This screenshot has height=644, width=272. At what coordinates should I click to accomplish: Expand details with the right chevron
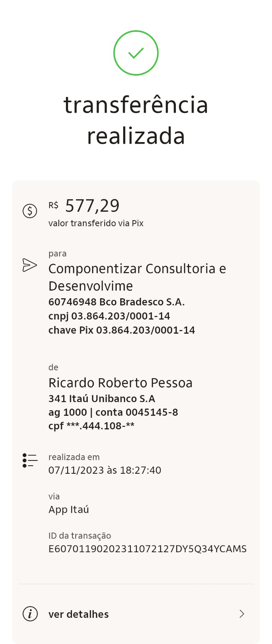click(242, 614)
